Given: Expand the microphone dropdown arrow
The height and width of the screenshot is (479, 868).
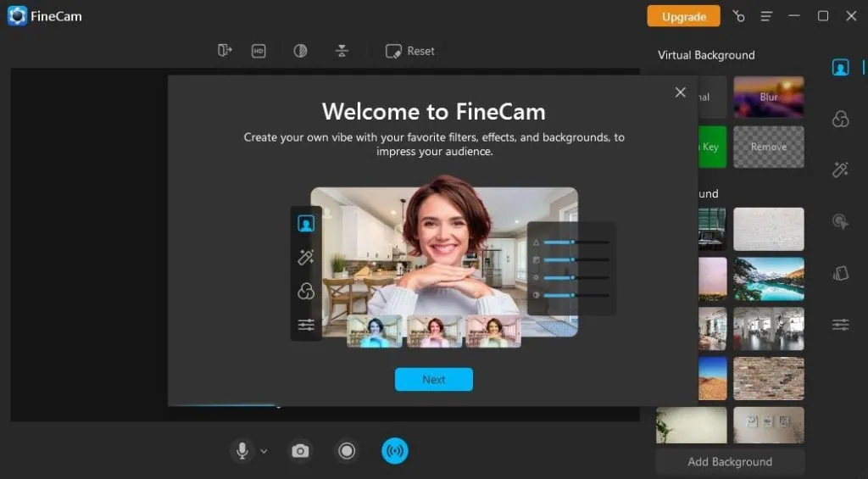Looking at the screenshot, I should [x=264, y=451].
